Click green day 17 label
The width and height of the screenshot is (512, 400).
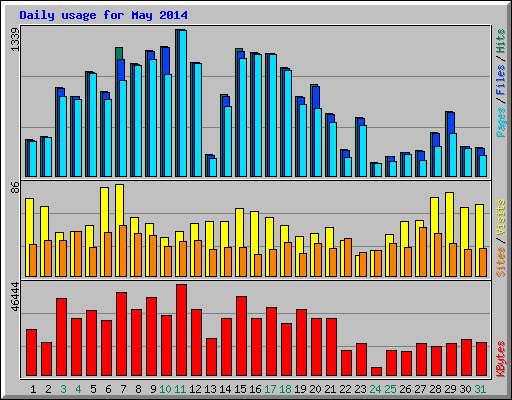click(270, 389)
